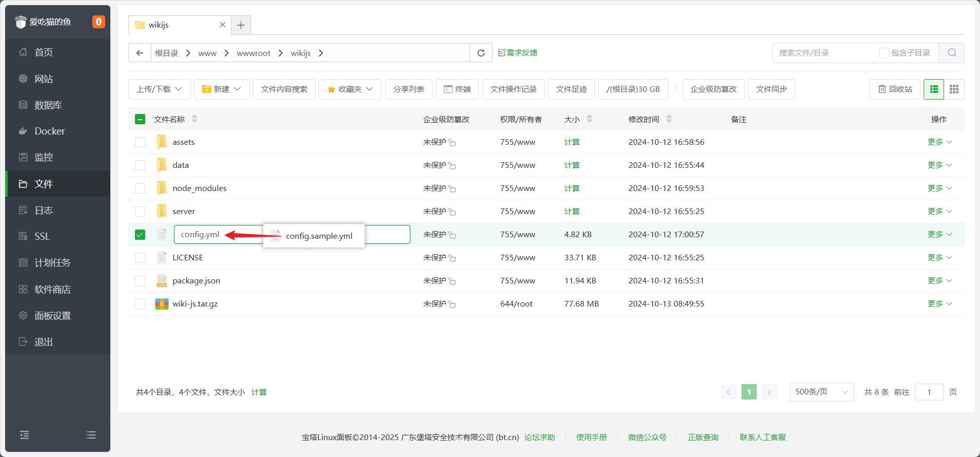Click the refresh directory icon
Screen dimensions: 980x457
(481, 53)
